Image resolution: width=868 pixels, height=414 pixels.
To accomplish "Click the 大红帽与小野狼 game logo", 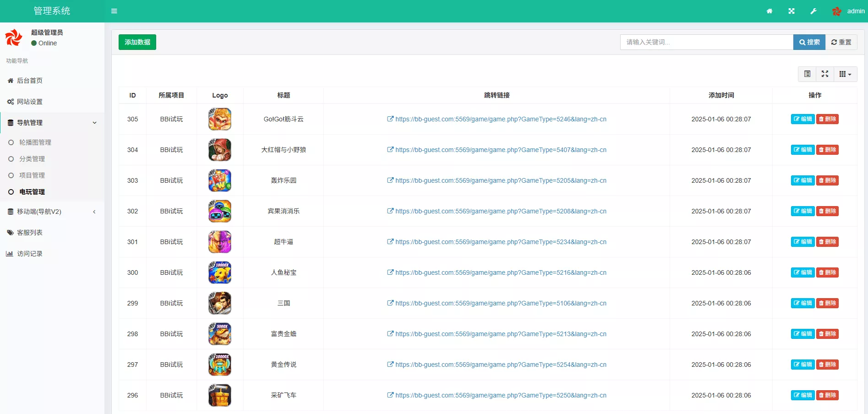I will 220,150.
